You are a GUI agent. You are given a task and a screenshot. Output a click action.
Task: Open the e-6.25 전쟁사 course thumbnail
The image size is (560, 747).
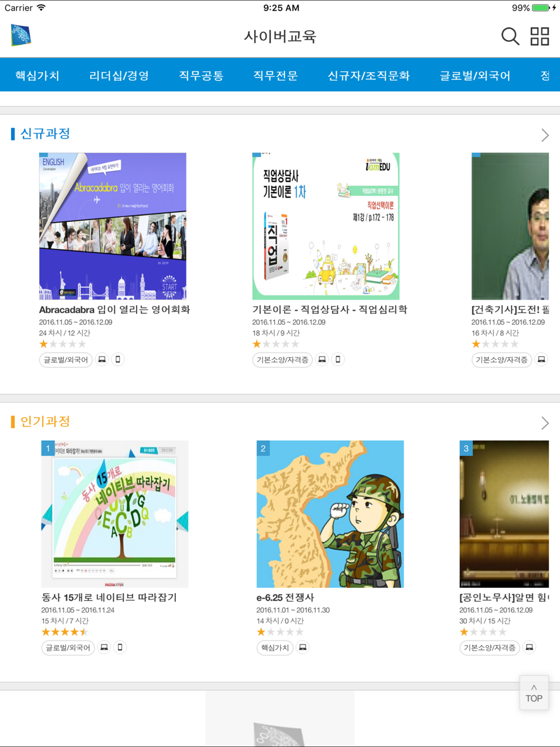(330, 514)
